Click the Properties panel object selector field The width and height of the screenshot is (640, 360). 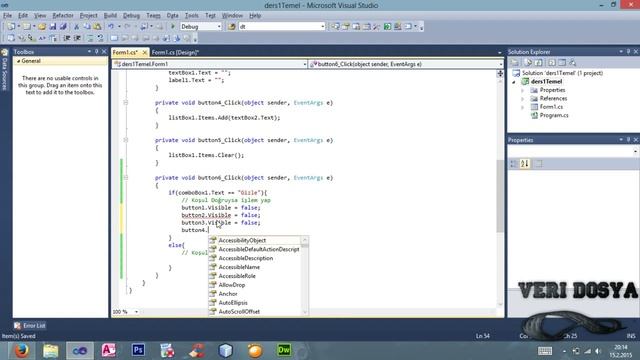(573, 151)
